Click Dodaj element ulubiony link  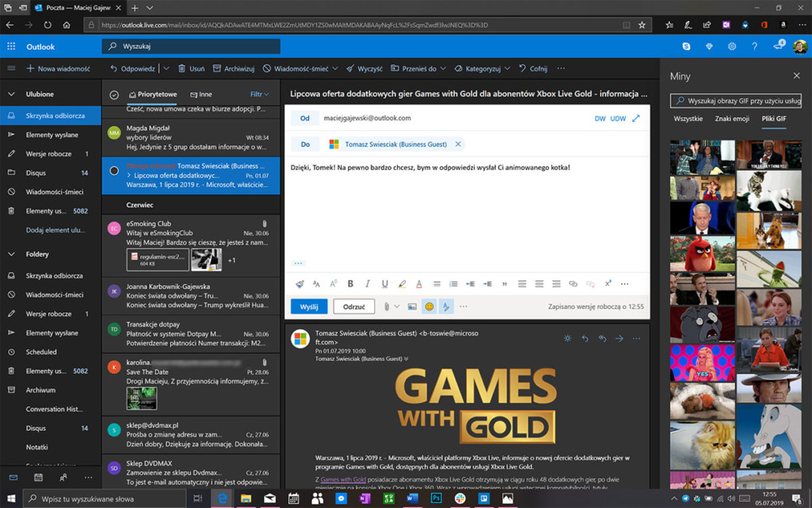pos(55,230)
